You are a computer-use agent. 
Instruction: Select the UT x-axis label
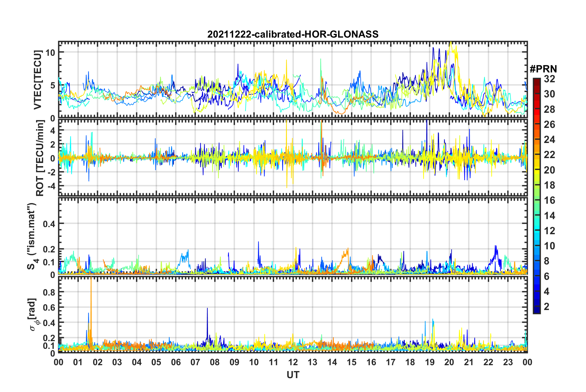(x=293, y=375)
